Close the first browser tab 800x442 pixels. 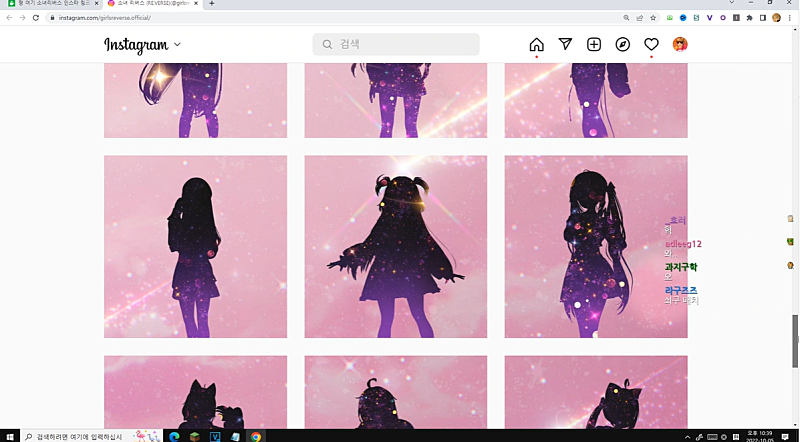click(x=96, y=4)
